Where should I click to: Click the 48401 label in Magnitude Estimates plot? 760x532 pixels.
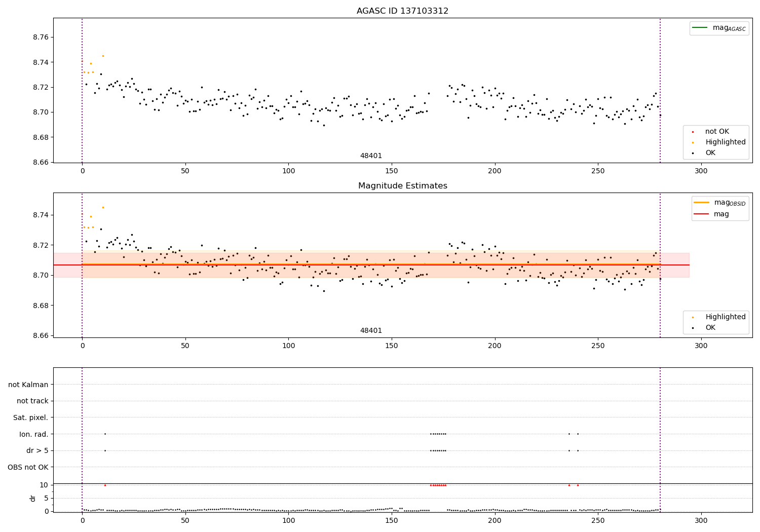click(x=371, y=331)
